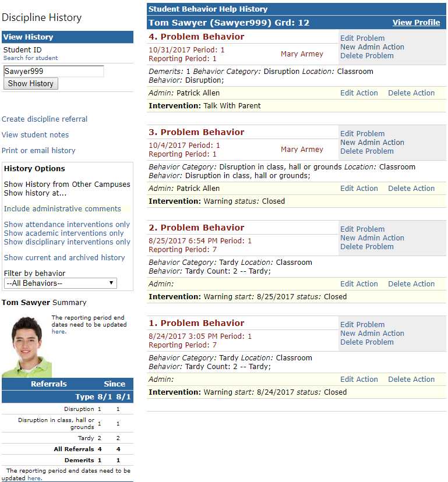
Task: Open View Profile for Tom Sawyer
Action: [416, 23]
